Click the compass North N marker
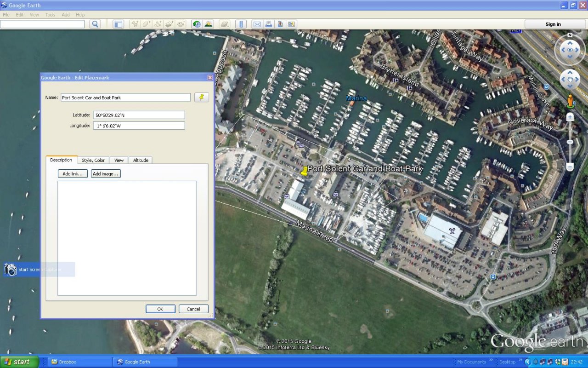The height and width of the screenshot is (368, 588). [x=570, y=35]
